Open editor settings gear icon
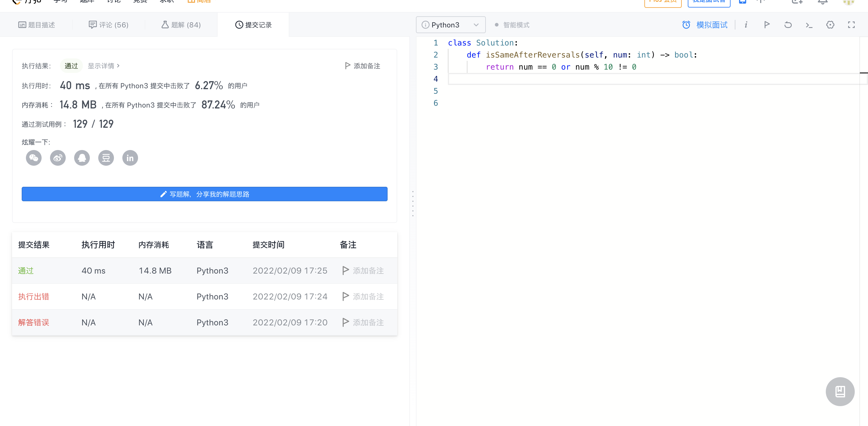Viewport: 868px width, 426px height. point(830,25)
